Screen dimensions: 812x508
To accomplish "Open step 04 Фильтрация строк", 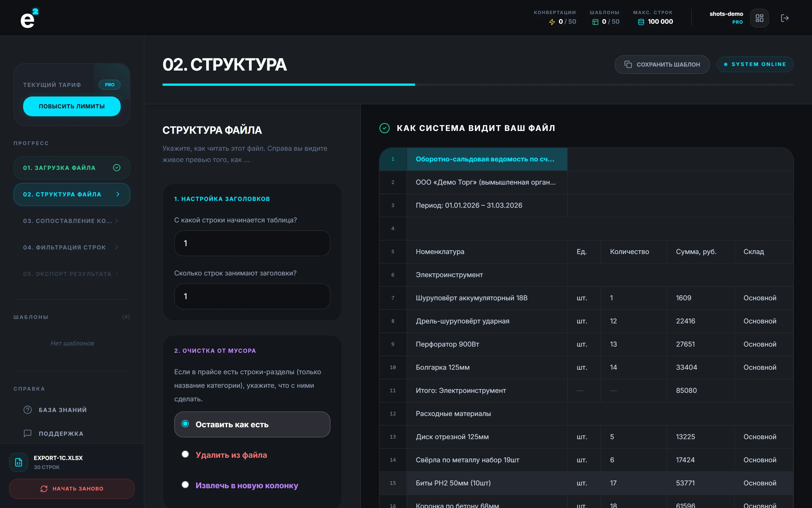I will pyautogui.click(x=72, y=247).
